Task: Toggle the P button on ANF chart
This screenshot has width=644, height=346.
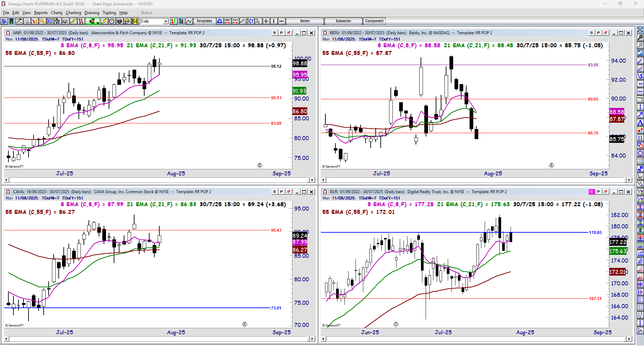Action: (x=281, y=33)
